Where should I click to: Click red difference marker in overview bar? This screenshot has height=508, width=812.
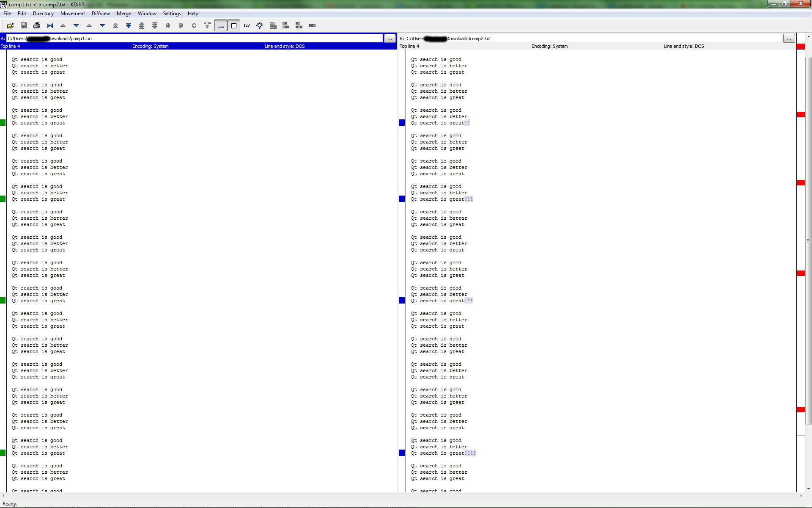point(801,115)
